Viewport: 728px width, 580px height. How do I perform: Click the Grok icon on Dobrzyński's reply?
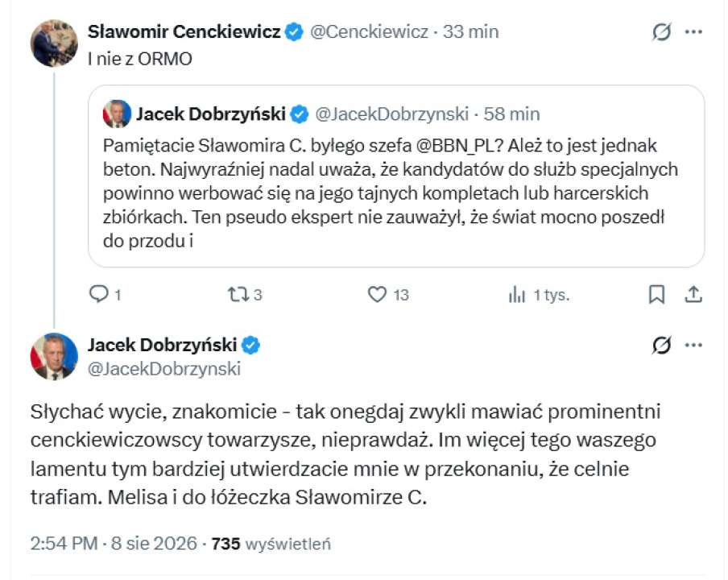tap(661, 345)
